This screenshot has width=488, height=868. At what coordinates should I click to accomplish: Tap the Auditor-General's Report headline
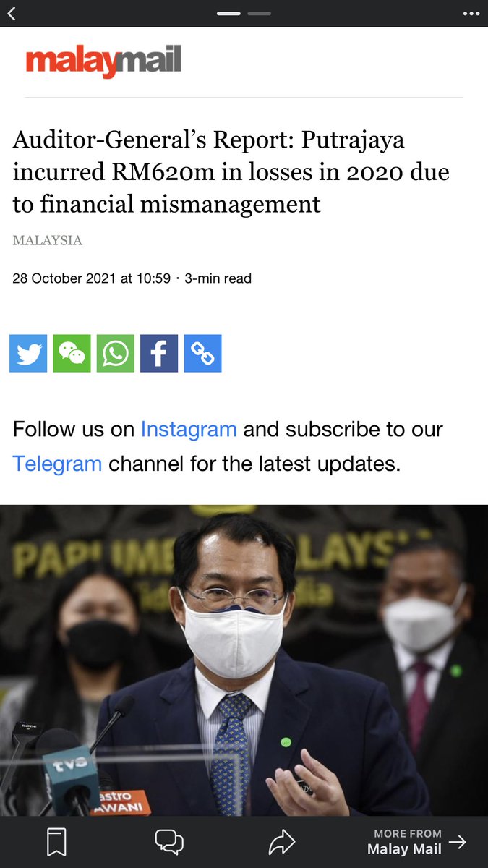coord(231,172)
